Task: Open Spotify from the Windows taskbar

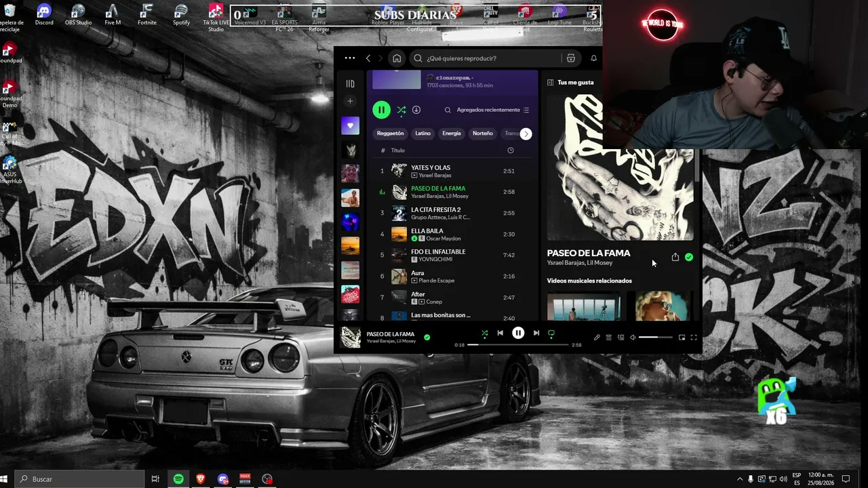Action: pyautogui.click(x=178, y=479)
